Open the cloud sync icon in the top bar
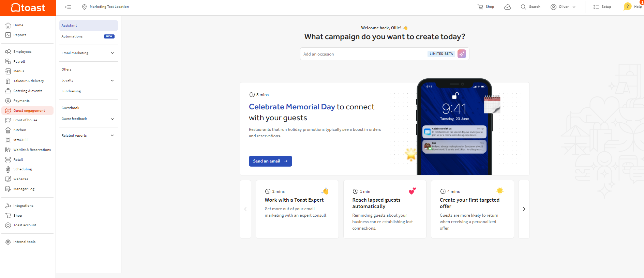The width and height of the screenshot is (644, 278). (x=507, y=7)
